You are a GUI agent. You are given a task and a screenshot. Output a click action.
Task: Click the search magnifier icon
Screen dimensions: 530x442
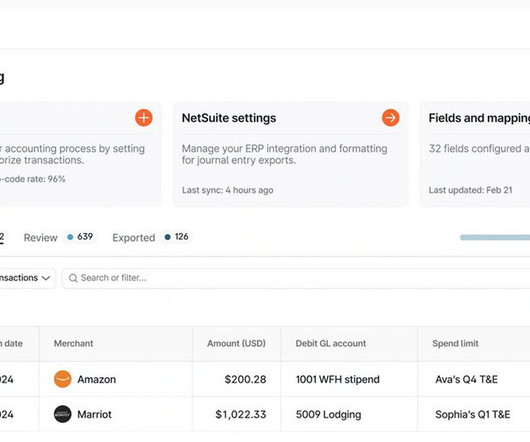click(73, 278)
